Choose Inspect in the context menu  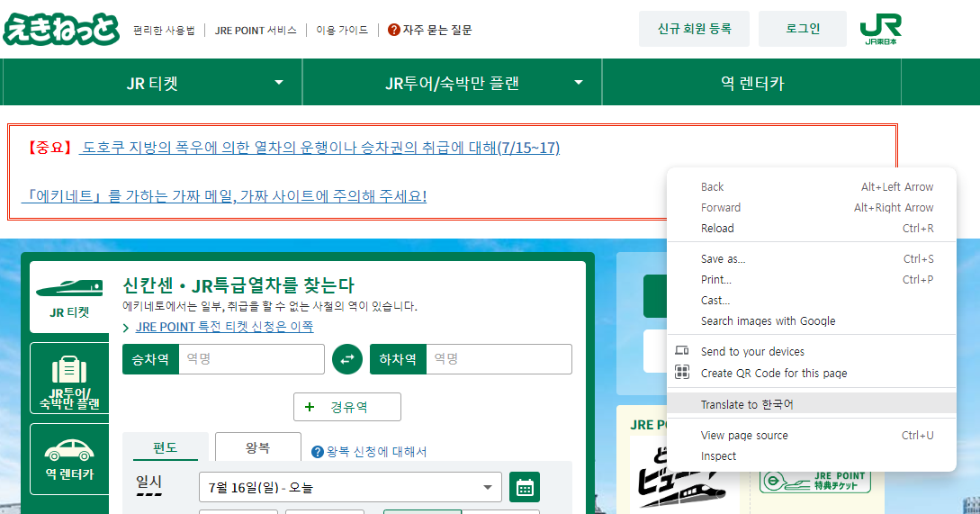[811, 455]
